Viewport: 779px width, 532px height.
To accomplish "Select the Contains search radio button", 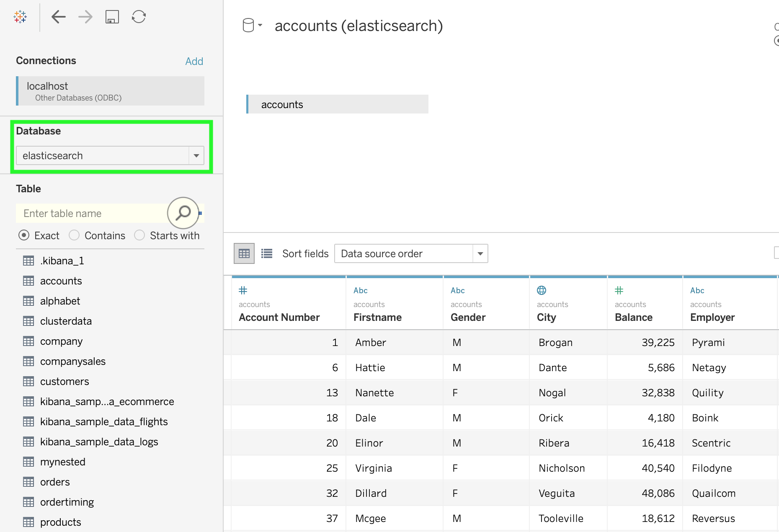I will 74,235.
